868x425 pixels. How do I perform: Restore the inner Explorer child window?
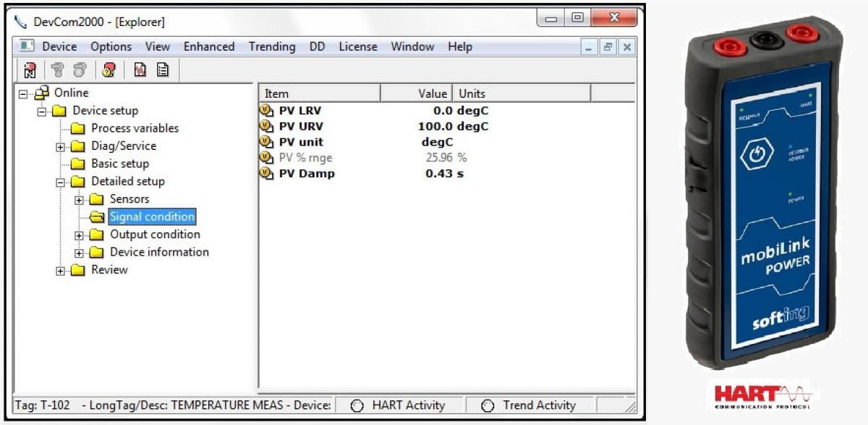click(608, 47)
